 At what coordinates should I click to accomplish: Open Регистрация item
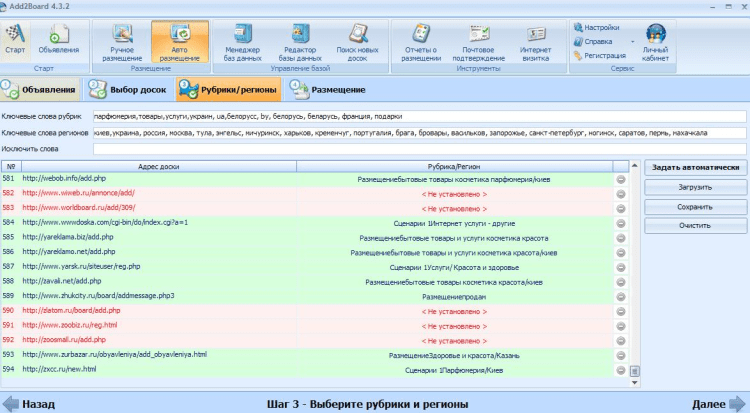tap(600, 56)
